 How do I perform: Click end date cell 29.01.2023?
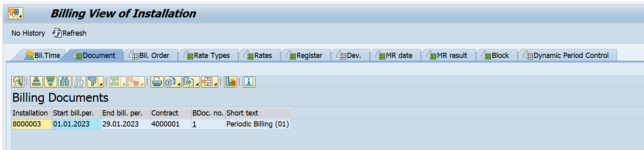[x=126, y=124]
